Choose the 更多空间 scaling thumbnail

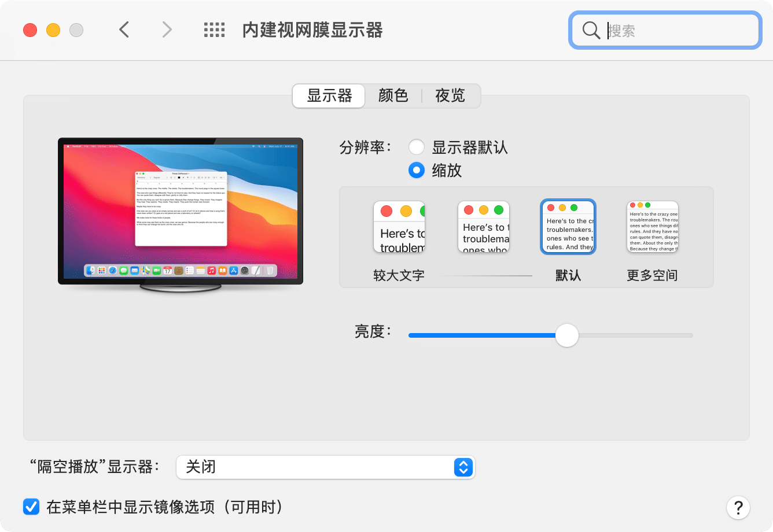click(653, 227)
